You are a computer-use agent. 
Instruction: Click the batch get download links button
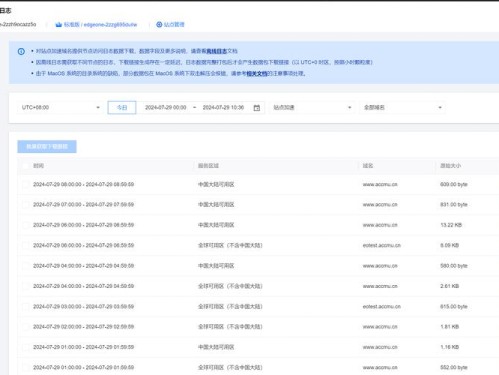47,146
